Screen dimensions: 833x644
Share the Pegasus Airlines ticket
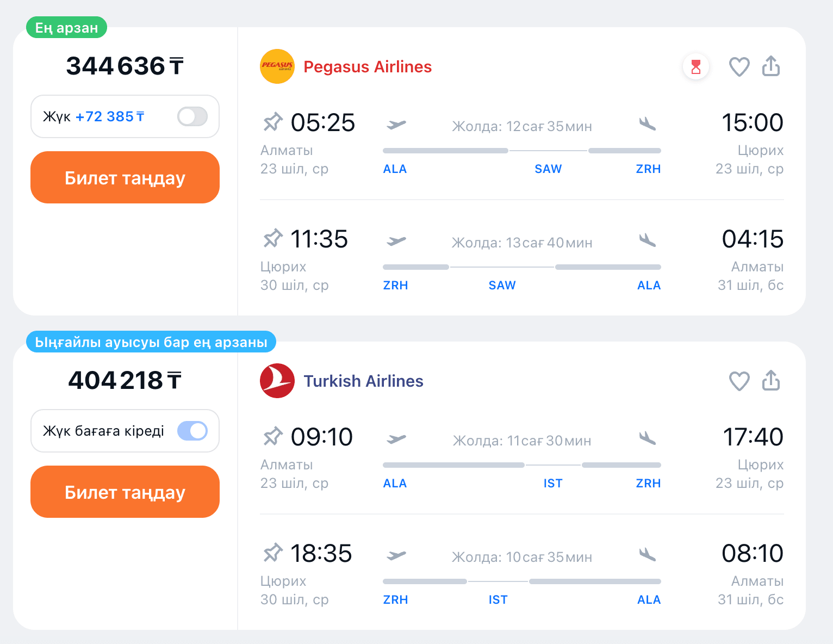click(x=771, y=66)
